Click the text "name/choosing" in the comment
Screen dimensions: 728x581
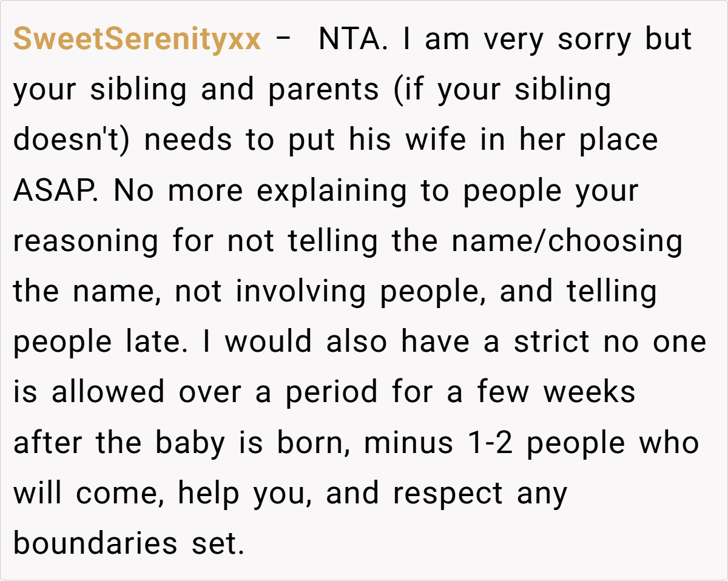[x=567, y=241]
